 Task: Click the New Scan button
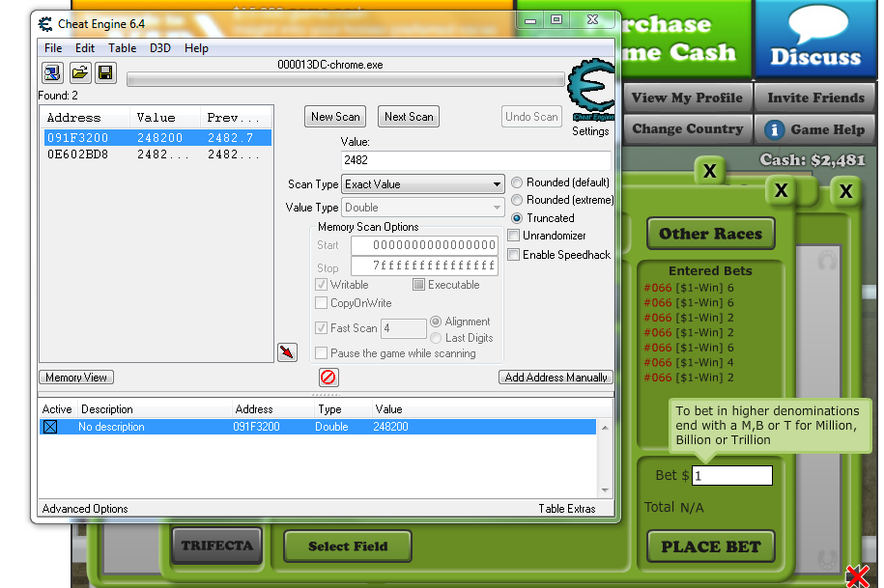click(x=335, y=117)
